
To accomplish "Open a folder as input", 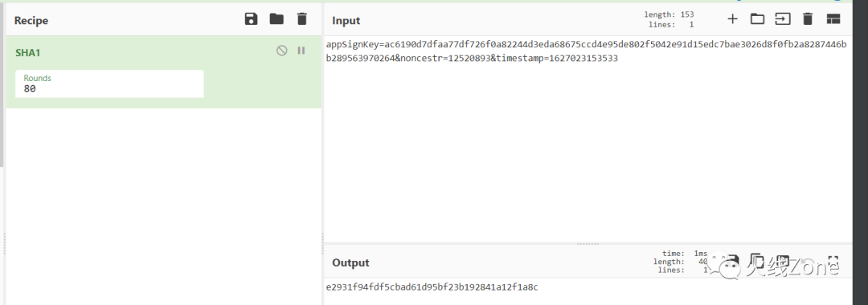I will (757, 19).
